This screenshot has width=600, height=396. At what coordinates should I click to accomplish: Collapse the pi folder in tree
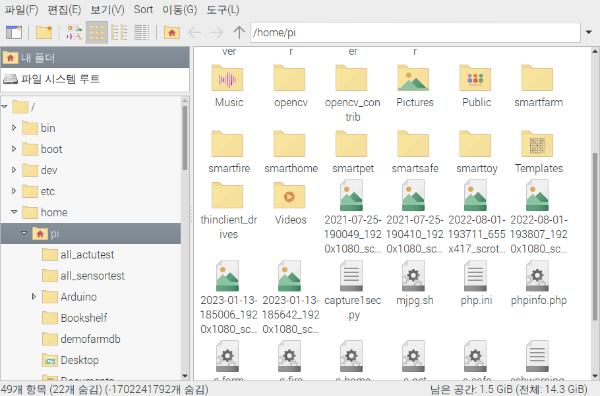[24, 233]
